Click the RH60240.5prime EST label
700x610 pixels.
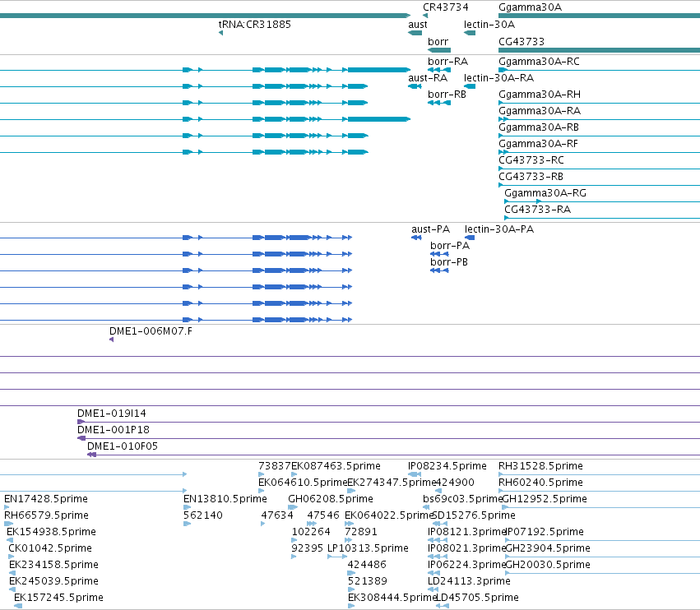pyautogui.click(x=540, y=483)
